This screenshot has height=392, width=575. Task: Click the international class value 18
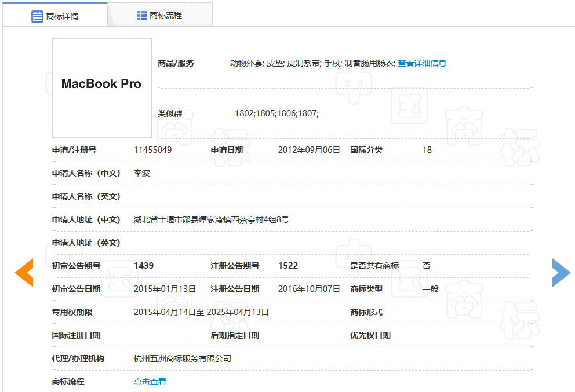(427, 150)
